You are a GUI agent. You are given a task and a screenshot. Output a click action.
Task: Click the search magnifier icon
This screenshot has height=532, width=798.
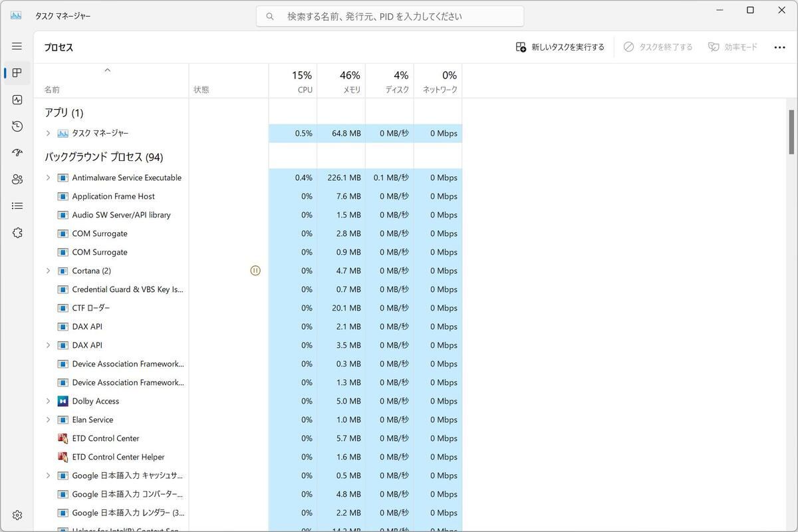(270, 17)
